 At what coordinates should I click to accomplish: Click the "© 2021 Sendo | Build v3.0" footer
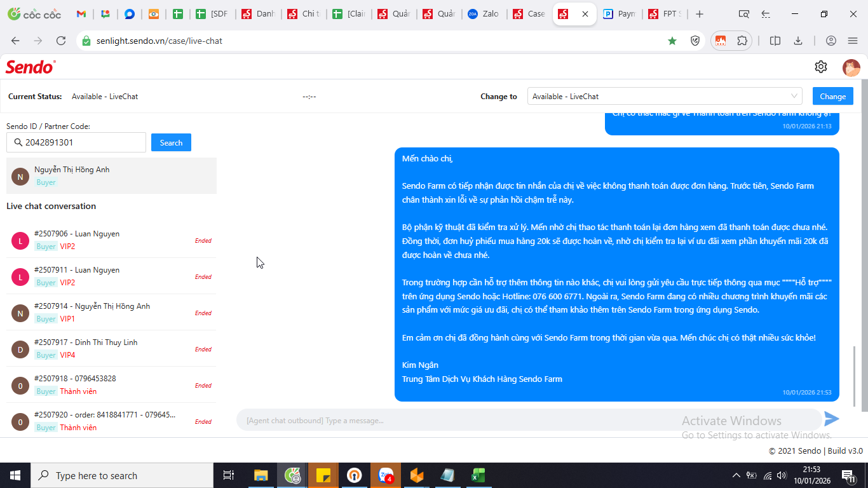click(816, 451)
